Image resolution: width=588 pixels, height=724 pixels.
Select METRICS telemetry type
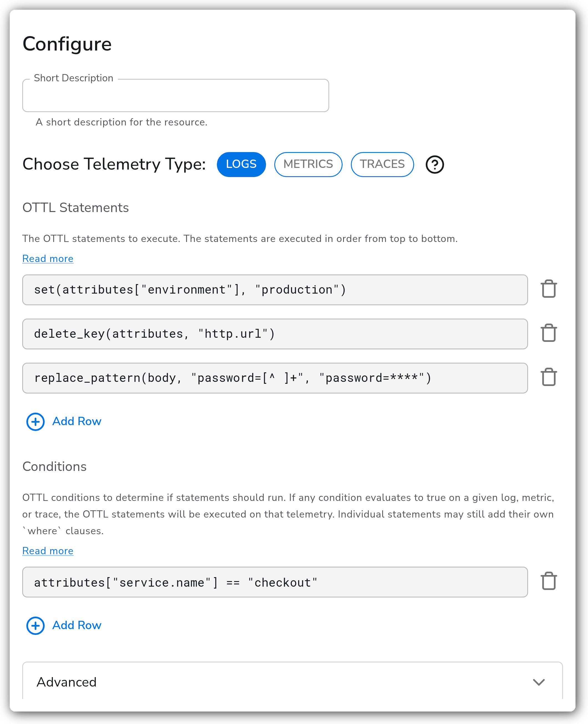308,164
